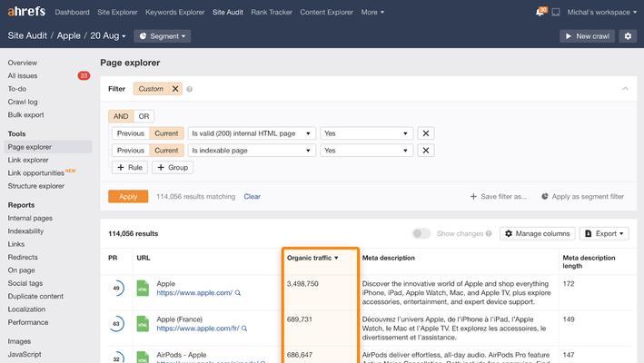Open Site Audit tab

[228, 13]
